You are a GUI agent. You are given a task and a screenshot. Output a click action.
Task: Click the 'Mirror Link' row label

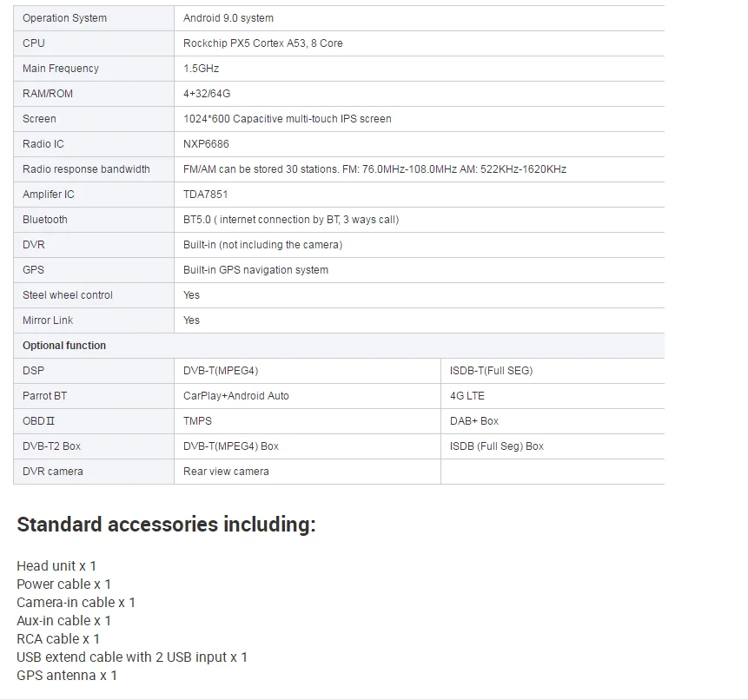48,320
